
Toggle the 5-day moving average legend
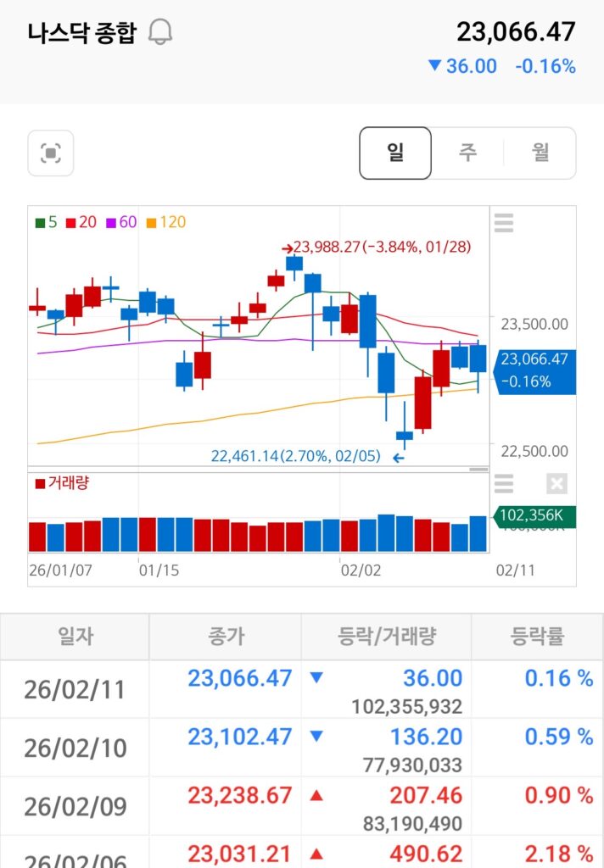[47, 222]
